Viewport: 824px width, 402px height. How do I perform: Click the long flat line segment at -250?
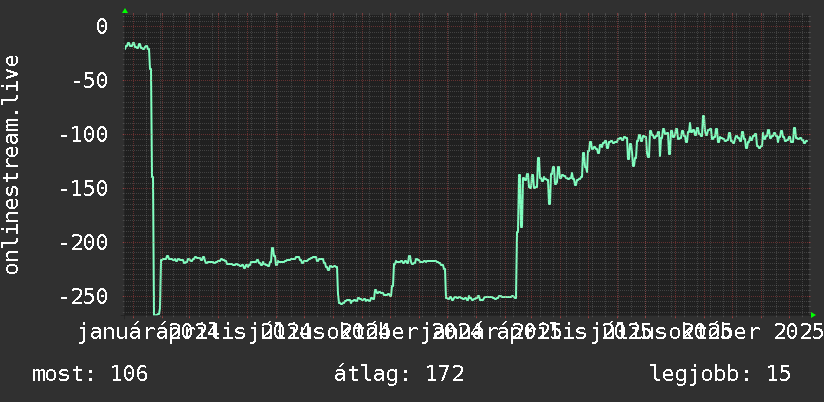(481, 298)
